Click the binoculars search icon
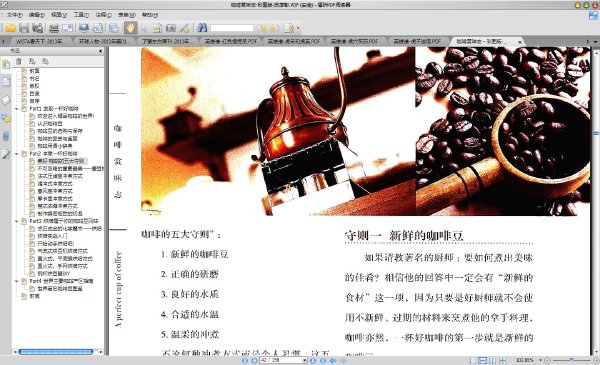600x365 pixels. [x=202, y=28]
